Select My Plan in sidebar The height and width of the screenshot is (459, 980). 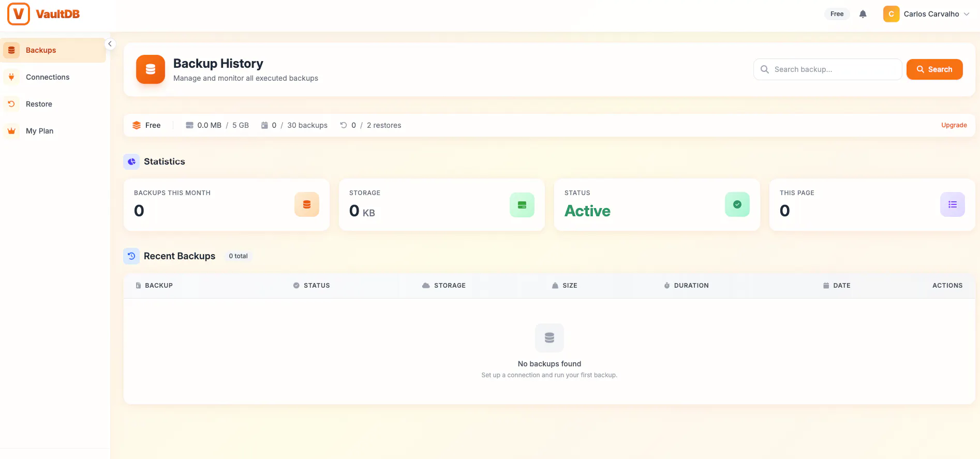point(53,131)
